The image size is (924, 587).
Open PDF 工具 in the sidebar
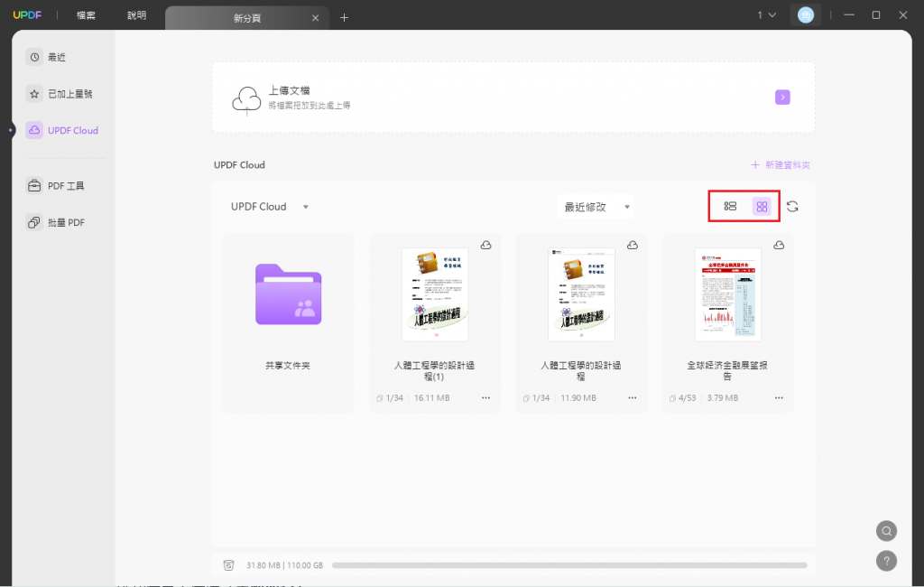pos(57,186)
